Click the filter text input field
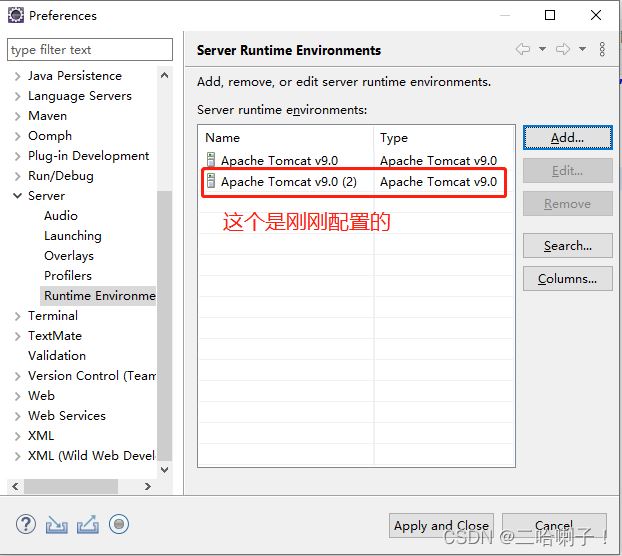This screenshot has width=622, height=556. pos(90,50)
